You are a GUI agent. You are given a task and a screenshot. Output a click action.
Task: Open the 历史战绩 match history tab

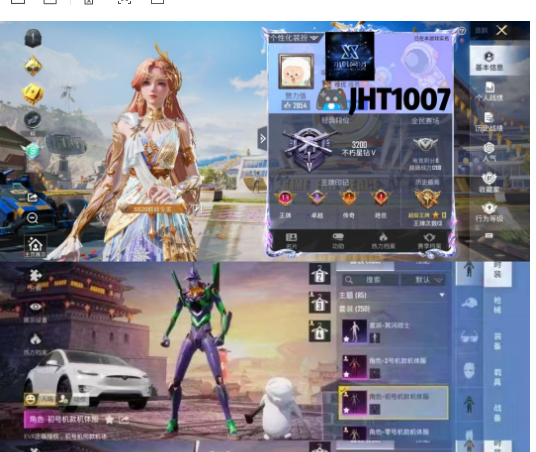click(x=489, y=122)
